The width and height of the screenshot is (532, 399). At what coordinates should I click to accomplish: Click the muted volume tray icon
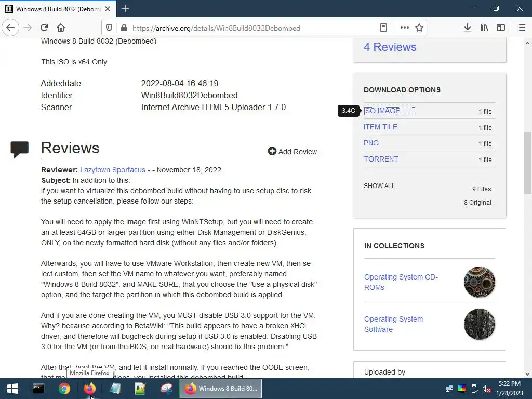(486, 389)
